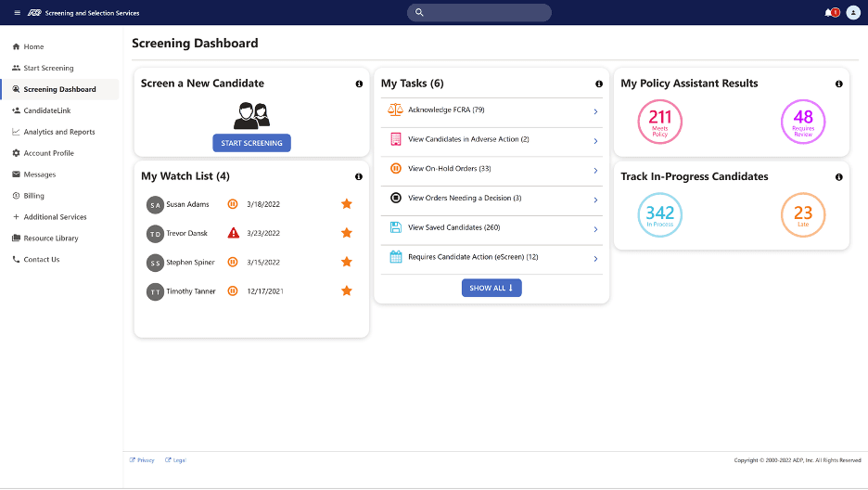The width and height of the screenshot is (868, 490).
Task: Click the notifications bell icon
Action: [828, 12]
